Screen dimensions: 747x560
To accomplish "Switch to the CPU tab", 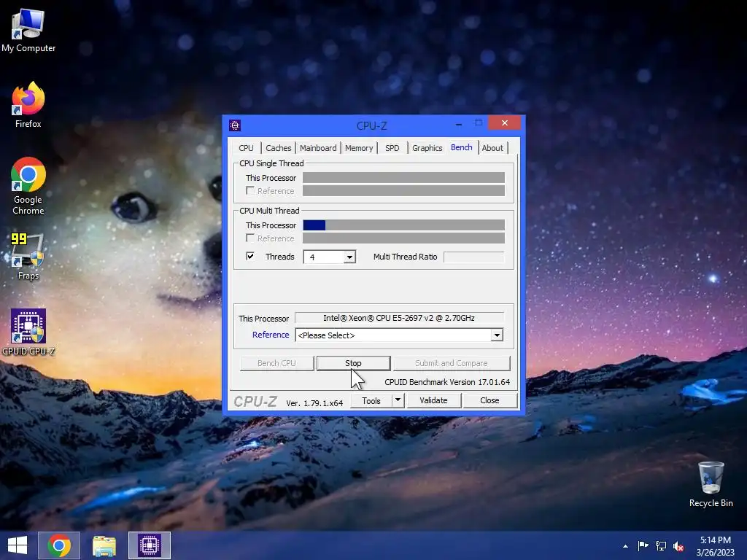I will pyautogui.click(x=246, y=148).
